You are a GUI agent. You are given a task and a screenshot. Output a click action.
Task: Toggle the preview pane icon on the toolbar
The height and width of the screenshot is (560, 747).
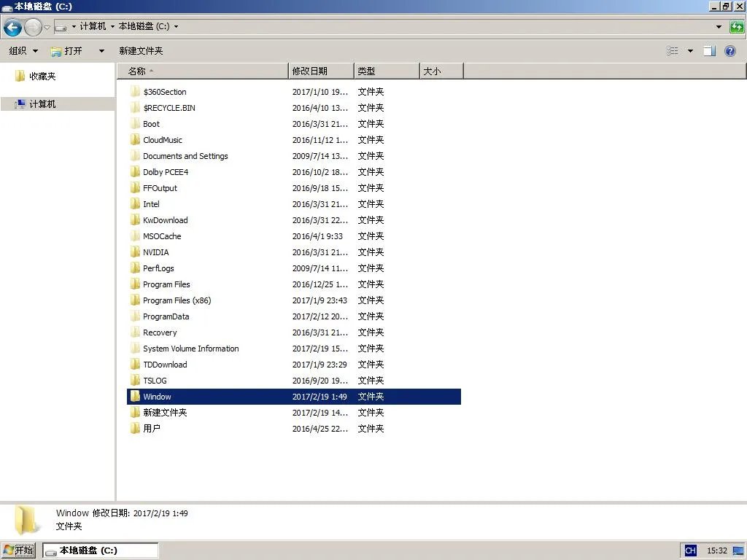pos(711,50)
